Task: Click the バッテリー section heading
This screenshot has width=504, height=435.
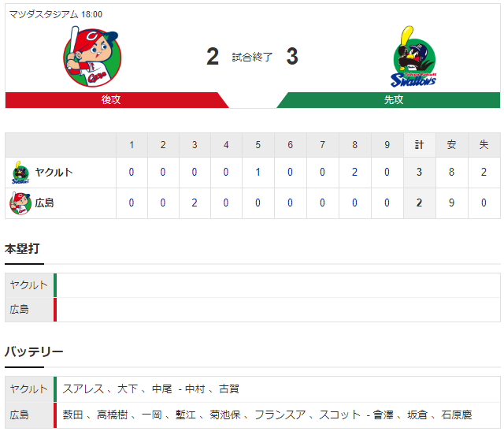Action: pos(34,351)
